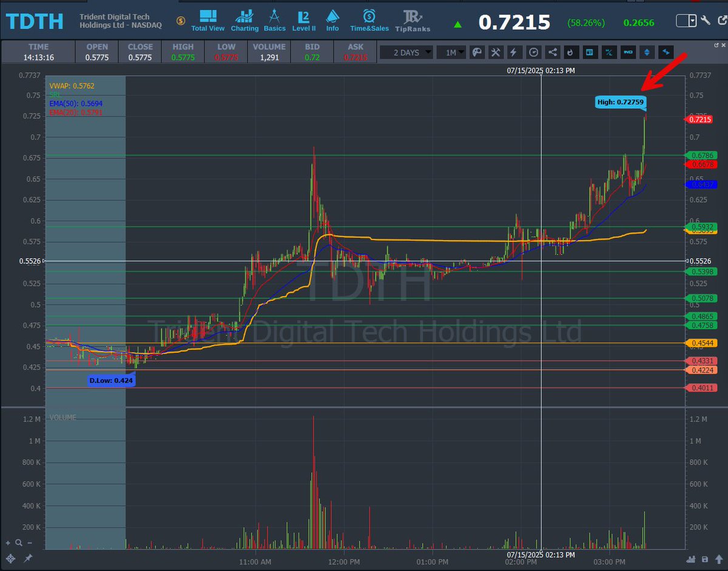Click the IND indicators icon

click(627, 52)
